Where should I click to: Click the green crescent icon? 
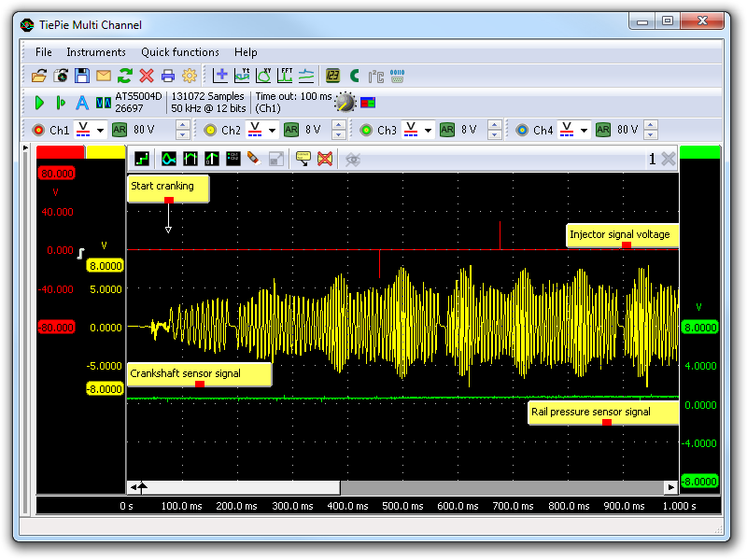coord(354,76)
